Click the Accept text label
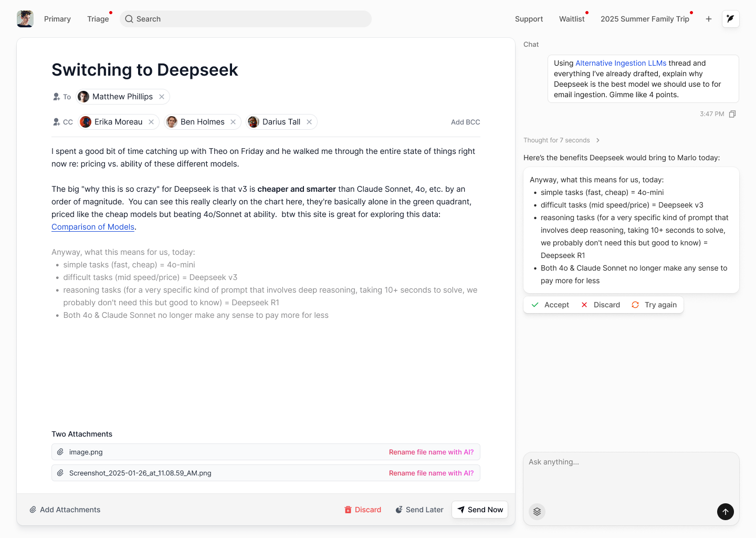The height and width of the screenshot is (538, 756). click(x=556, y=305)
